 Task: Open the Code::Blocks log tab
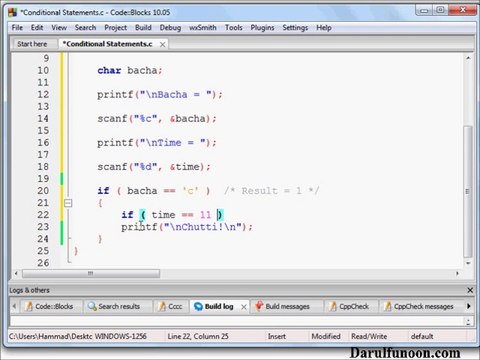49,306
